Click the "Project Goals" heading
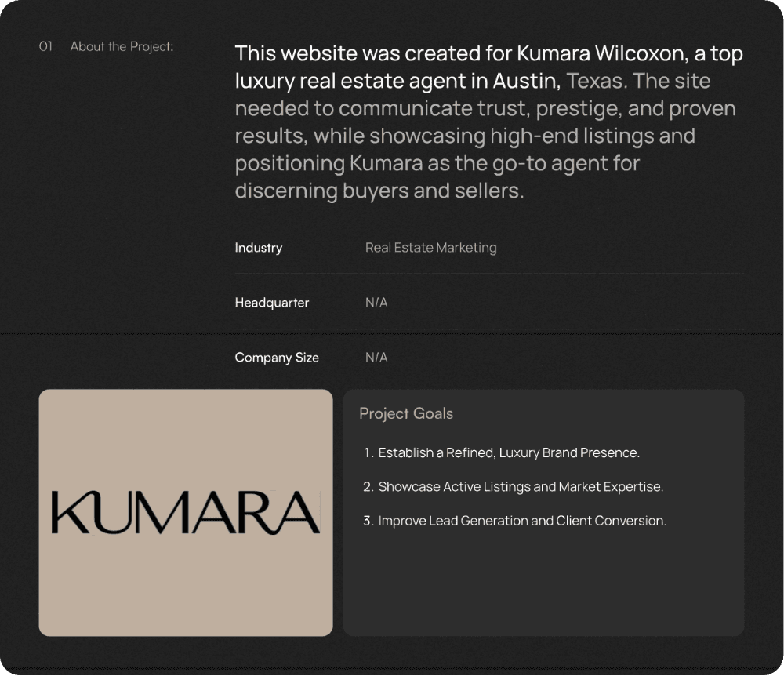The height and width of the screenshot is (676, 784). pyautogui.click(x=406, y=413)
